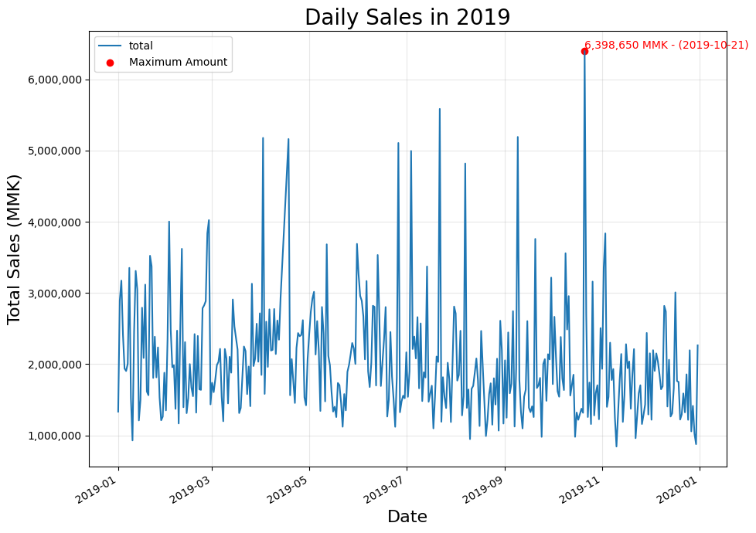Select the "6,398,650 MMK - (2019-10-21)" annotation
The height and width of the screenshot is (533, 756).
[666, 46]
